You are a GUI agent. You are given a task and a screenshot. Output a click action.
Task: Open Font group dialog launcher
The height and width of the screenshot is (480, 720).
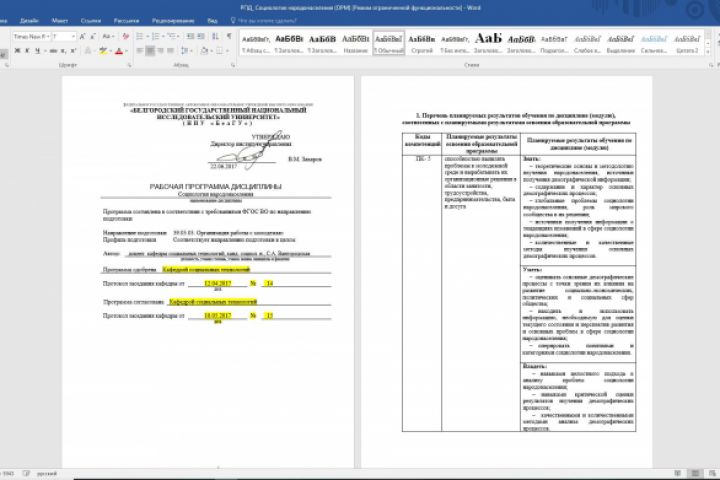coord(129,65)
